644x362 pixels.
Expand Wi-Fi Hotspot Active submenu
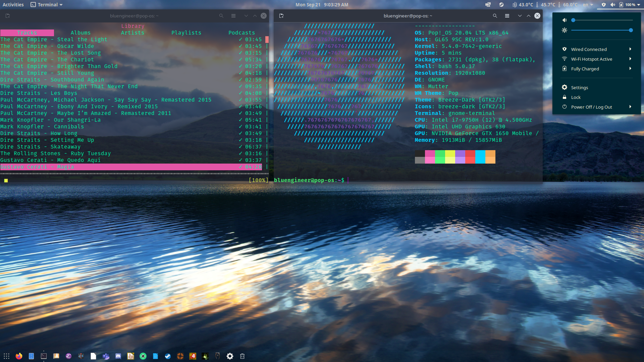point(630,59)
